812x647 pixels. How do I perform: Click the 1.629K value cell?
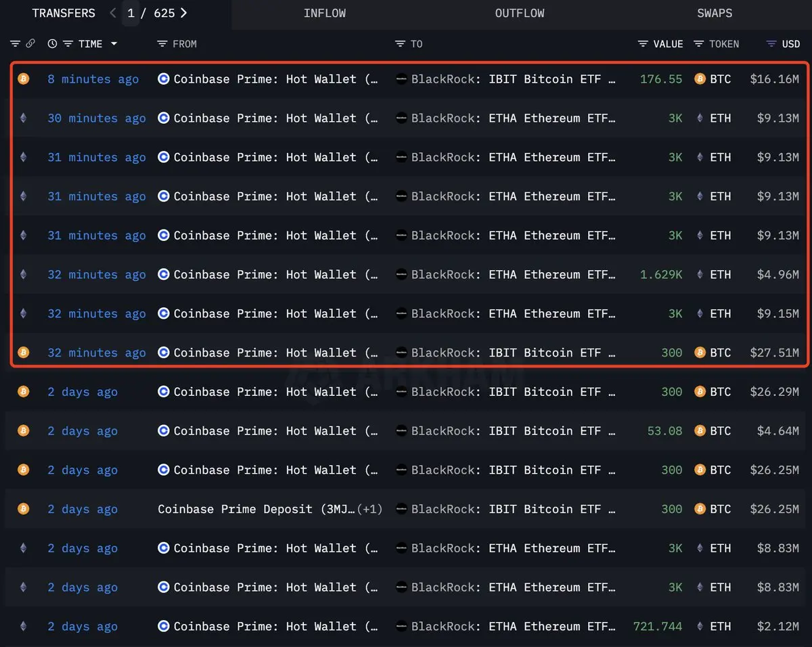(661, 275)
